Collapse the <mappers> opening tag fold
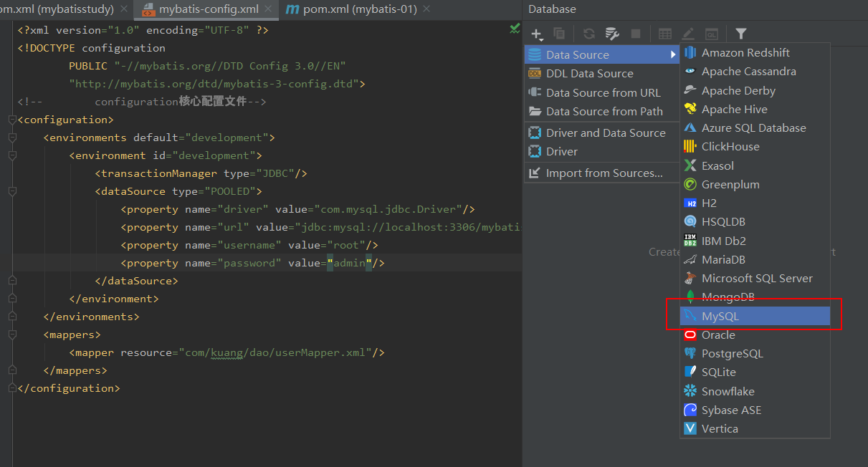The height and width of the screenshot is (467, 868). (12, 334)
